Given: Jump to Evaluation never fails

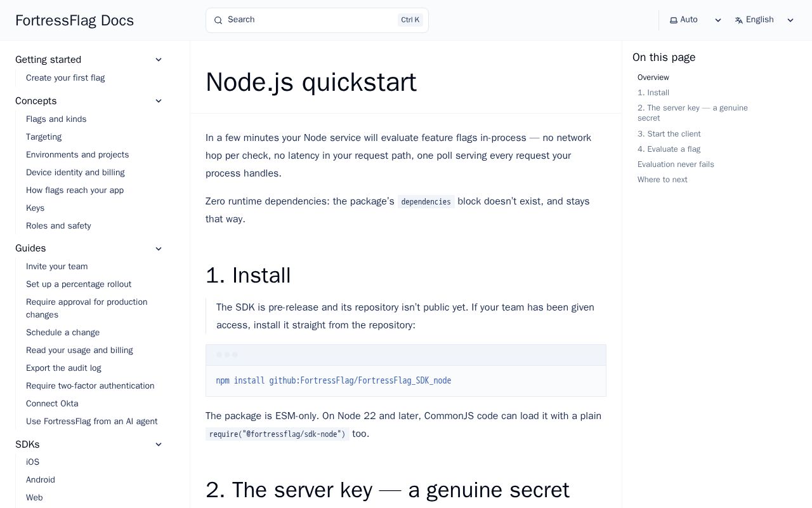Looking at the screenshot, I should (x=676, y=164).
